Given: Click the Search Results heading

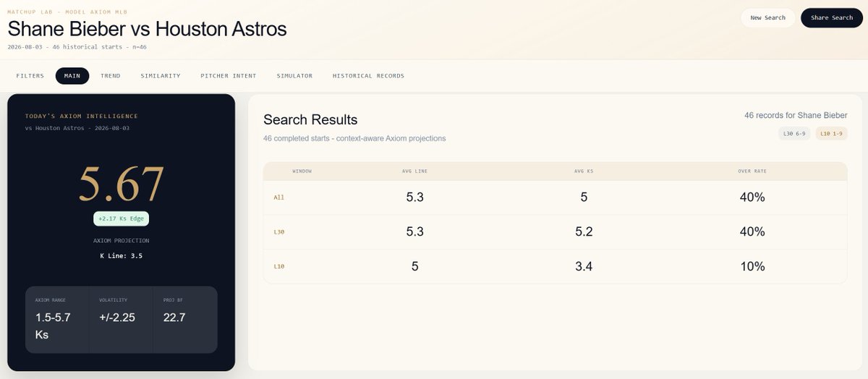Looking at the screenshot, I should (x=310, y=120).
